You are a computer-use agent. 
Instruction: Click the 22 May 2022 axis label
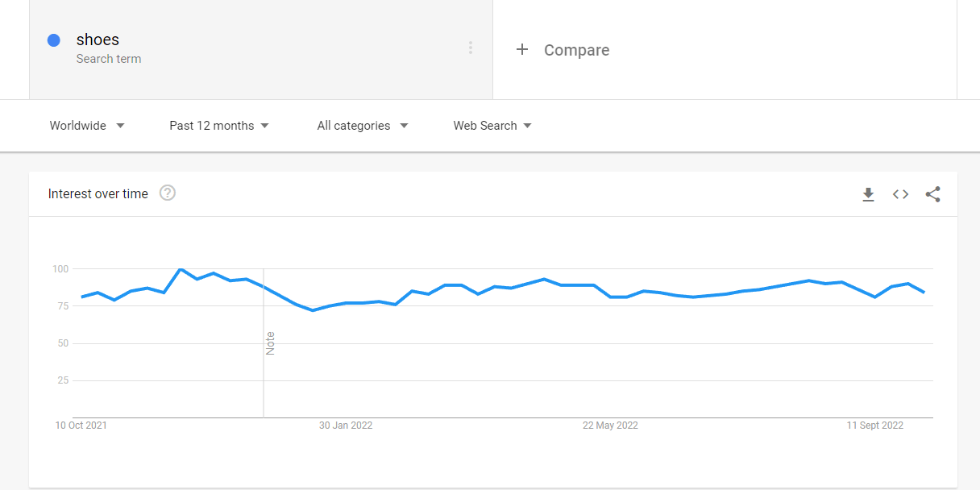click(610, 426)
